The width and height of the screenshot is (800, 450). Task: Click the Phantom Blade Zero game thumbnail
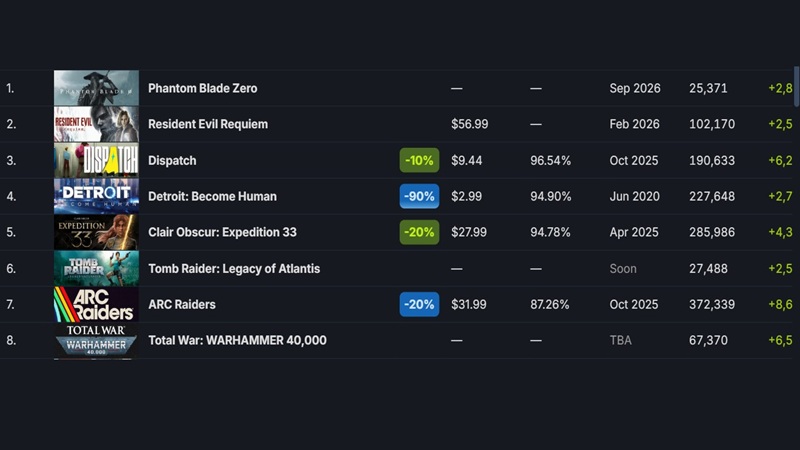tap(96, 88)
